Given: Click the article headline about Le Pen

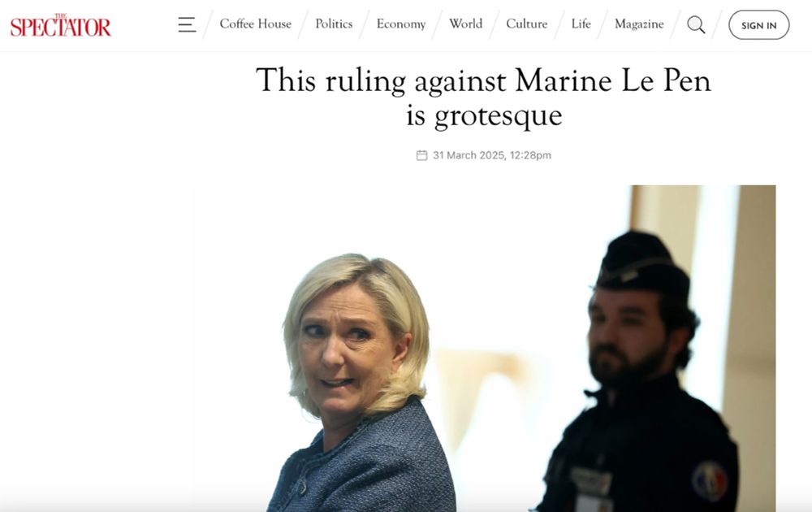Looking at the screenshot, I should tap(484, 97).
